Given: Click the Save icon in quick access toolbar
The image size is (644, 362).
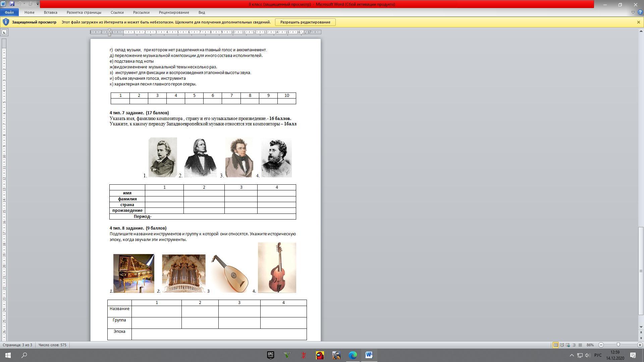Looking at the screenshot, I should pos(12,4).
